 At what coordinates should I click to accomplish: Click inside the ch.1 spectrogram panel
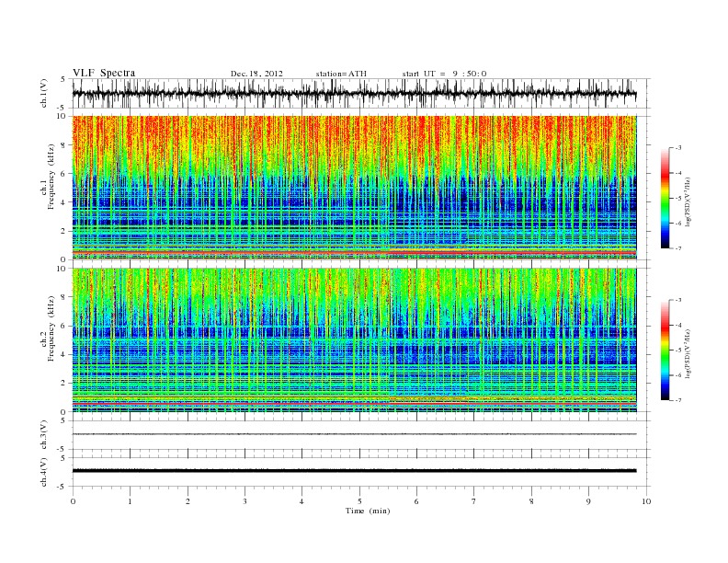354,188
